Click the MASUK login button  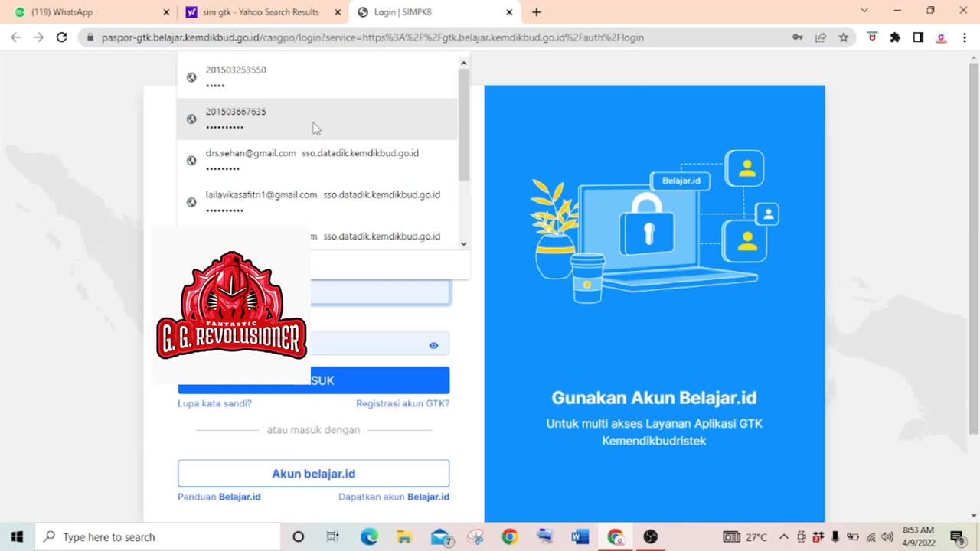314,380
